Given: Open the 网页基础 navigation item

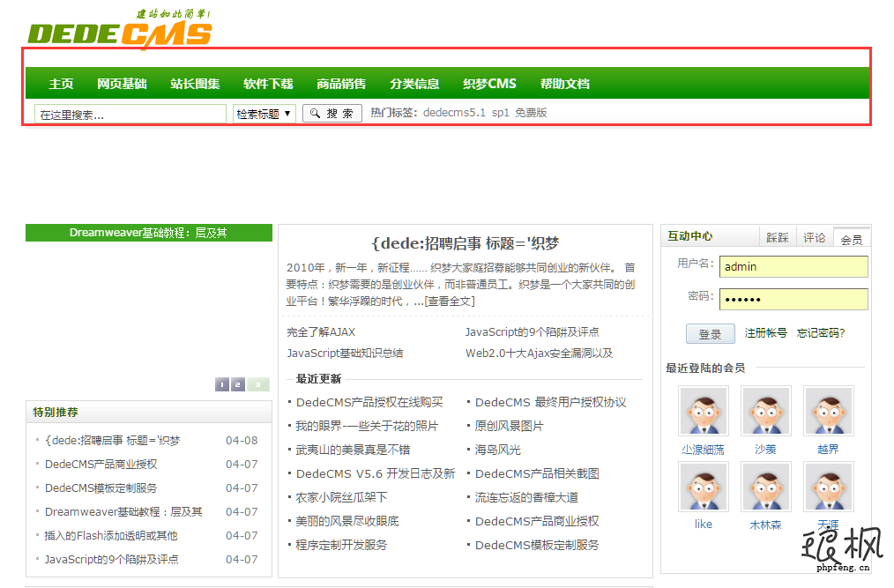Looking at the screenshot, I should 122,84.
